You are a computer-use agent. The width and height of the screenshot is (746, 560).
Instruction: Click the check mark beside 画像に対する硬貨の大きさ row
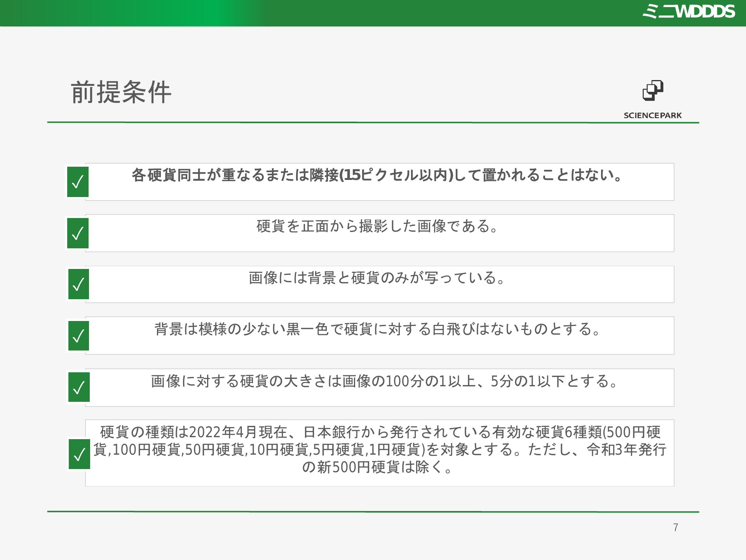pos(79,387)
